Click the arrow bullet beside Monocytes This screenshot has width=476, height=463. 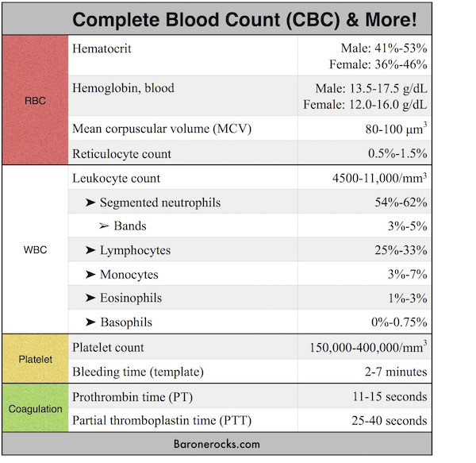pos(90,274)
